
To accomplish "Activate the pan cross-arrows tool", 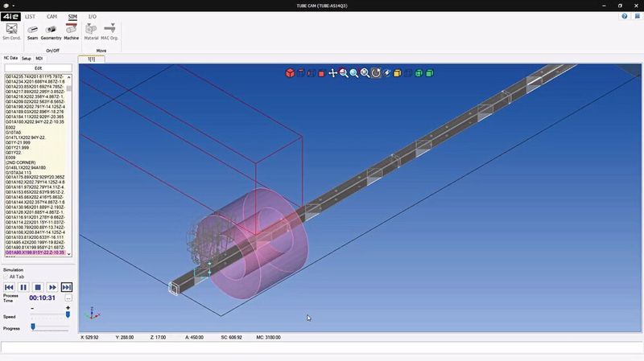I will (x=332, y=73).
